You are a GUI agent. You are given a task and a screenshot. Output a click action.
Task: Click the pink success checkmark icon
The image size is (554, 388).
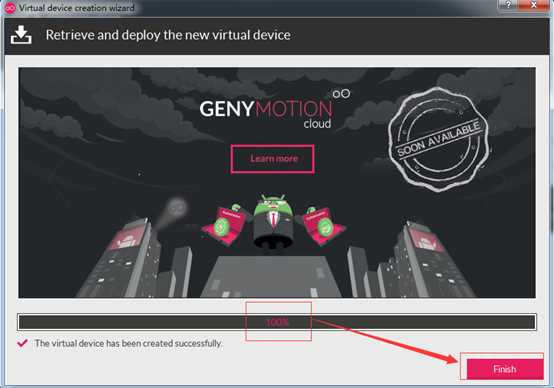tap(22, 343)
